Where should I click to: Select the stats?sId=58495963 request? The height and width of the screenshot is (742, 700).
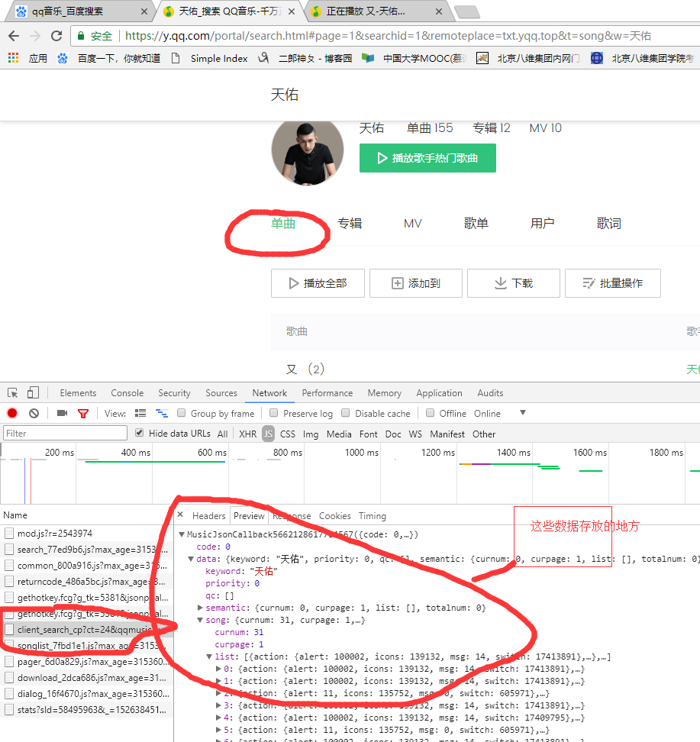tap(86, 709)
